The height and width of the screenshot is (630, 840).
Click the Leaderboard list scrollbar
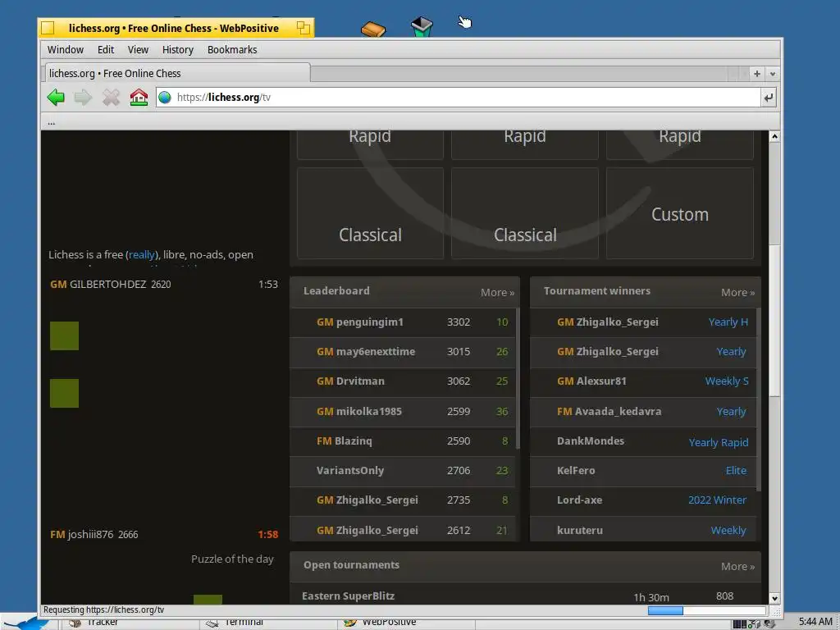pos(518,377)
